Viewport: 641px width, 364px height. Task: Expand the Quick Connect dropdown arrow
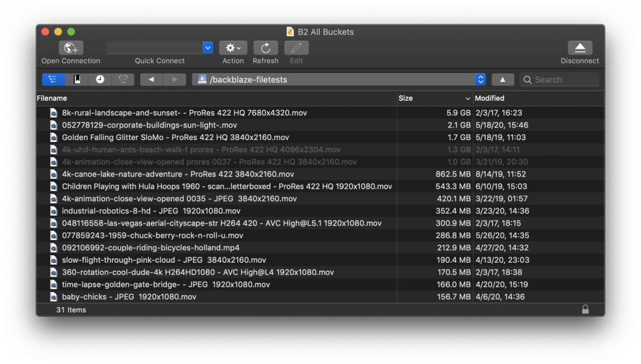coord(208,48)
